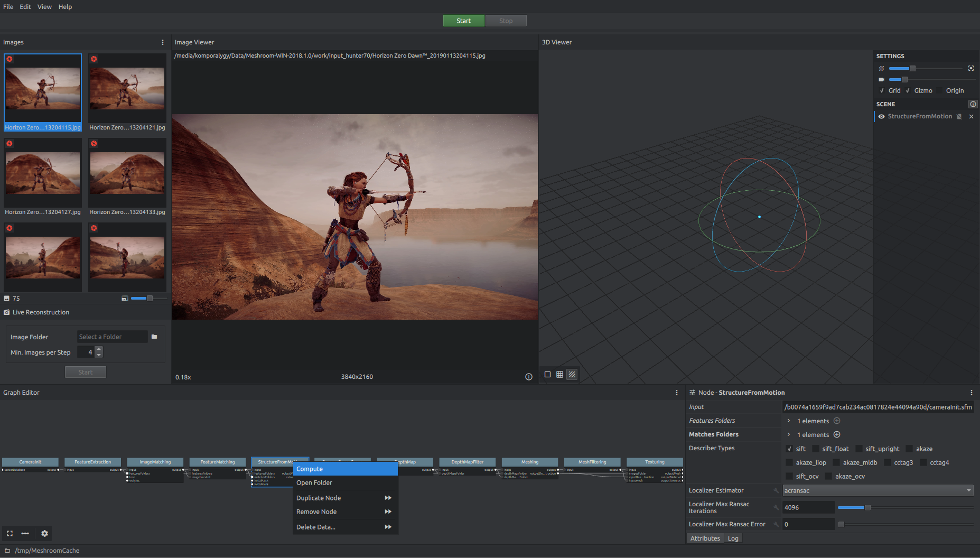Click the red badge on the 13204121 thumbnail
The image size is (980, 558).
[94, 59]
